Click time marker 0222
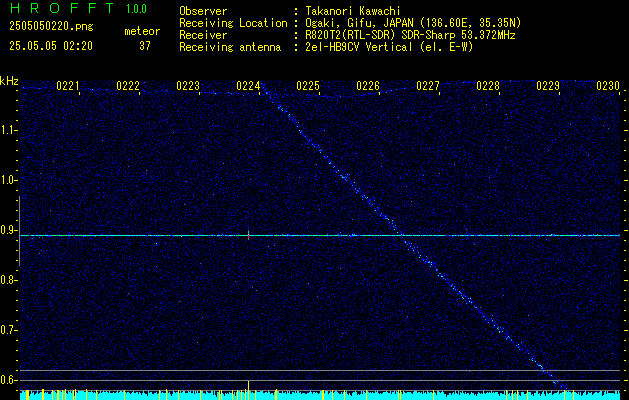This screenshot has width=629, height=400. [128, 86]
